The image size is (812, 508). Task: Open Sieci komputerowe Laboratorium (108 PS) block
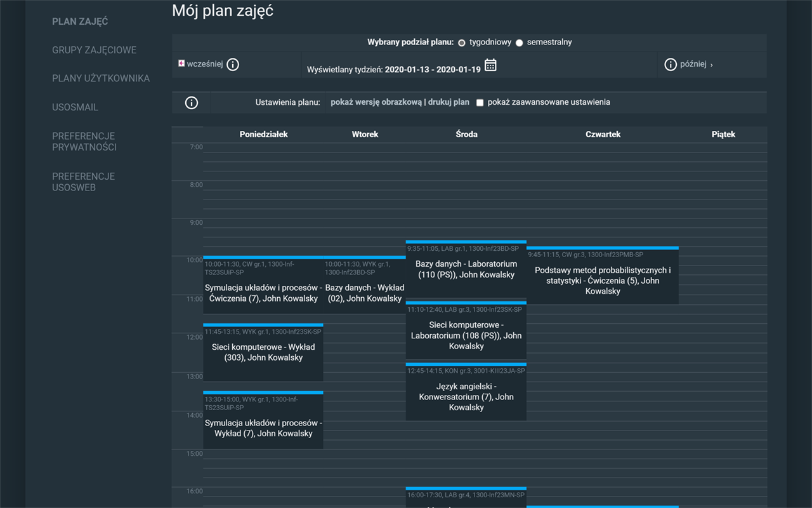[x=466, y=330]
